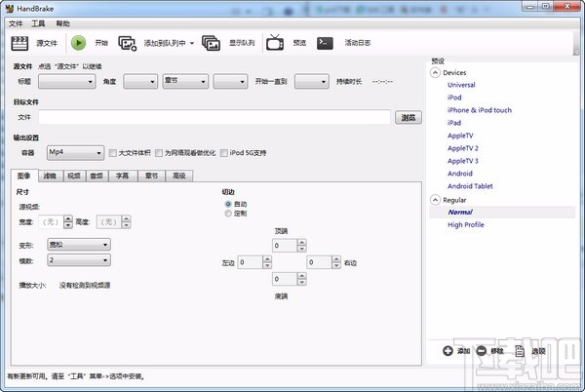Image resolution: width=585 pixels, height=392 pixels.
Task: Enable the iPod 5G support checkbox
Action: (224, 153)
